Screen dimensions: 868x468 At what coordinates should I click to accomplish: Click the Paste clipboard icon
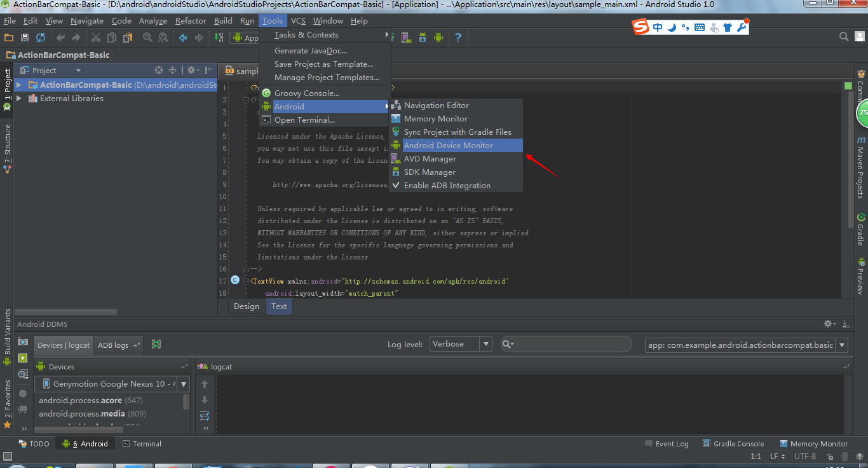[128, 38]
